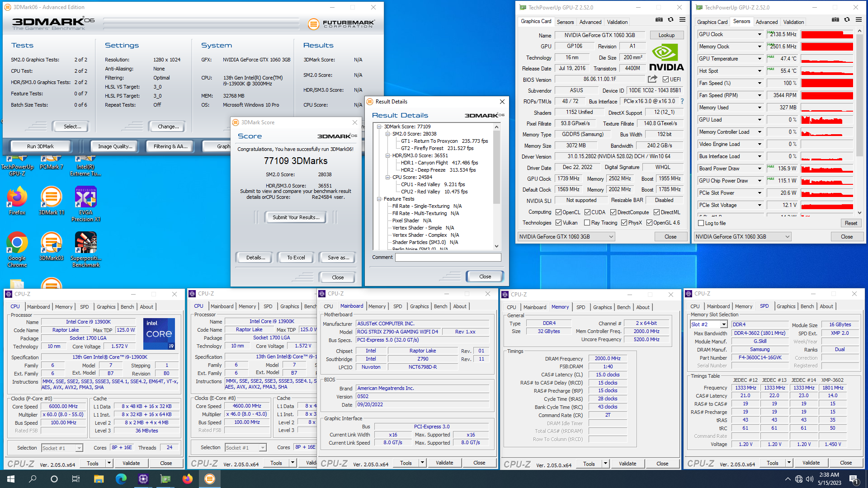The height and width of the screenshot is (488, 868).
Task: Click the taskbar search magnifier icon
Action: coord(33,479)
